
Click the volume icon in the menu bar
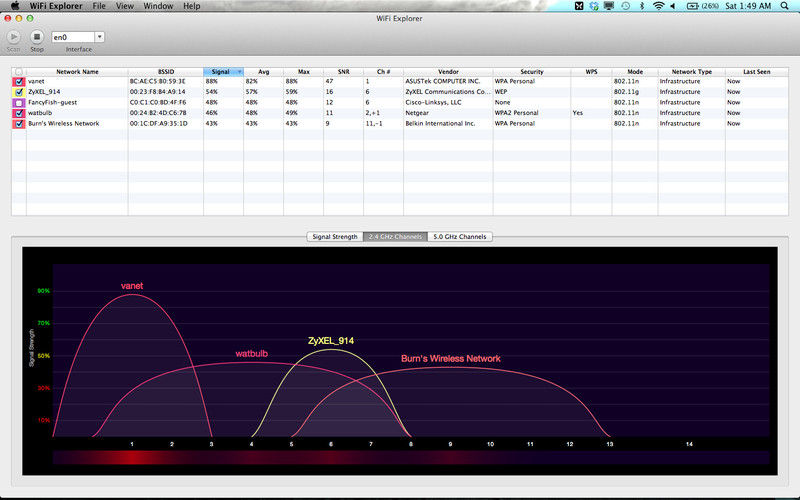point(673,6)
